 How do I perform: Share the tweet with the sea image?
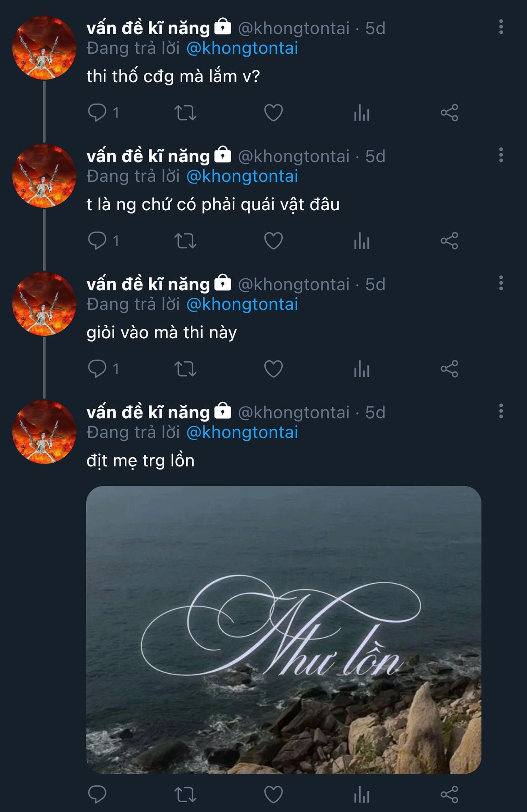pos(449,795)
